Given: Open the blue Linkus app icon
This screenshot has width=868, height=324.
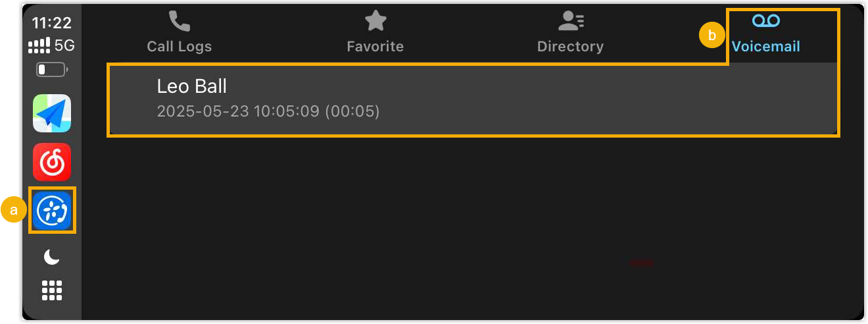Looking at the screenshot, I should [52, 211].
